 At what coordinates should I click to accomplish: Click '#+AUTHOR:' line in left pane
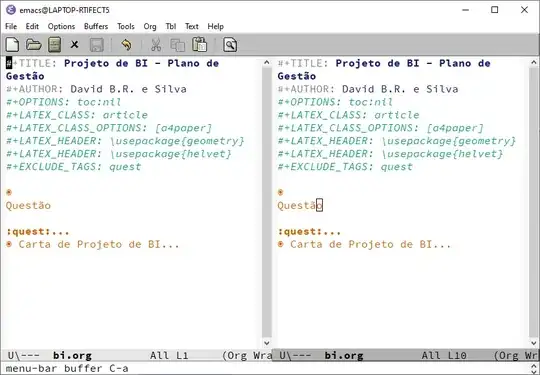pos(96,89)
